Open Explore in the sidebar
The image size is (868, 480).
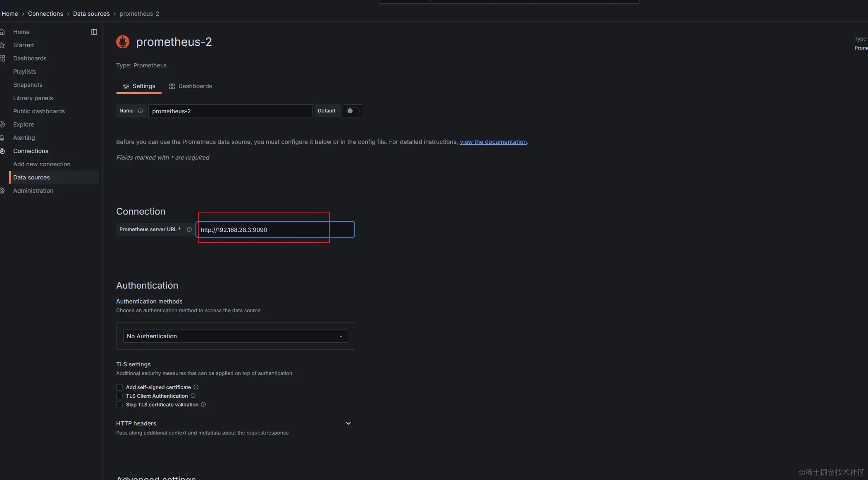coord(24,124)
